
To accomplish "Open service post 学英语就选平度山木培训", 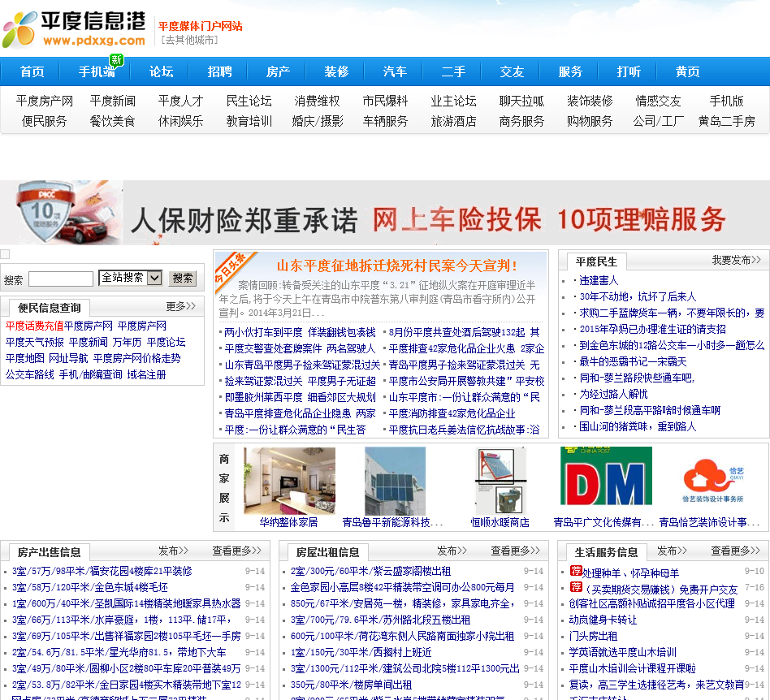I will (623, 652).
